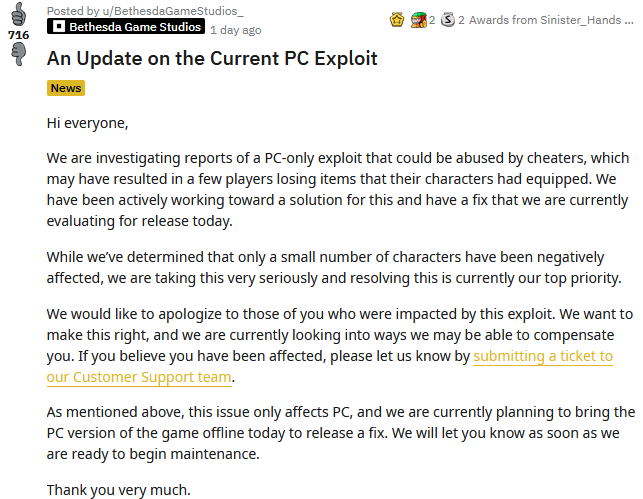Click the paragraph about investigating PC-only exploit
Viewport: 643px width, 499px height.
coord(338,190)
